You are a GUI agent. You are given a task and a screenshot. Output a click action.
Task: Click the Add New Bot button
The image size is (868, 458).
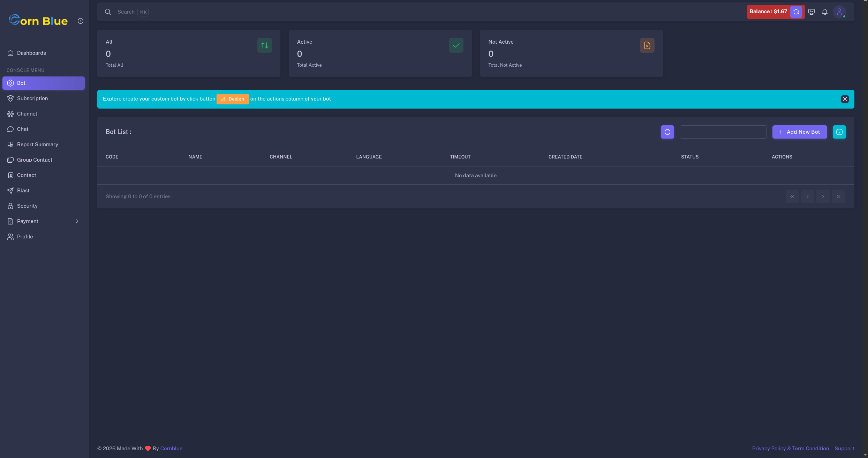[x=799, y=132]
